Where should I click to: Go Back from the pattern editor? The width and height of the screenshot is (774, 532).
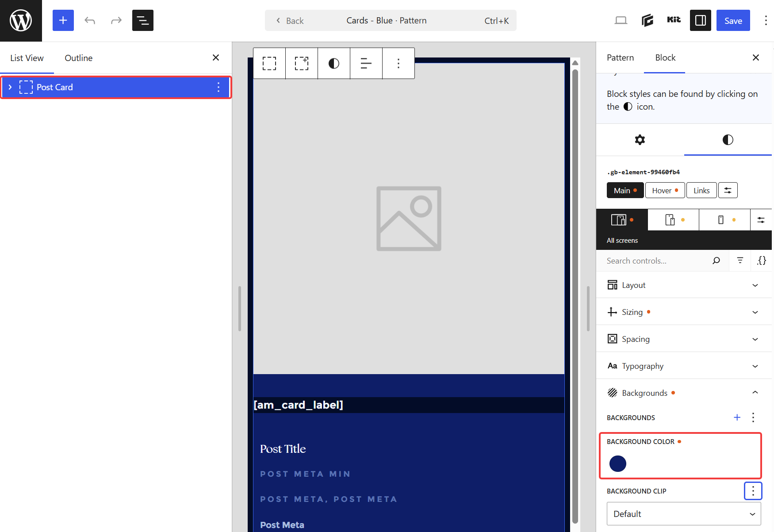pos(290,21)
